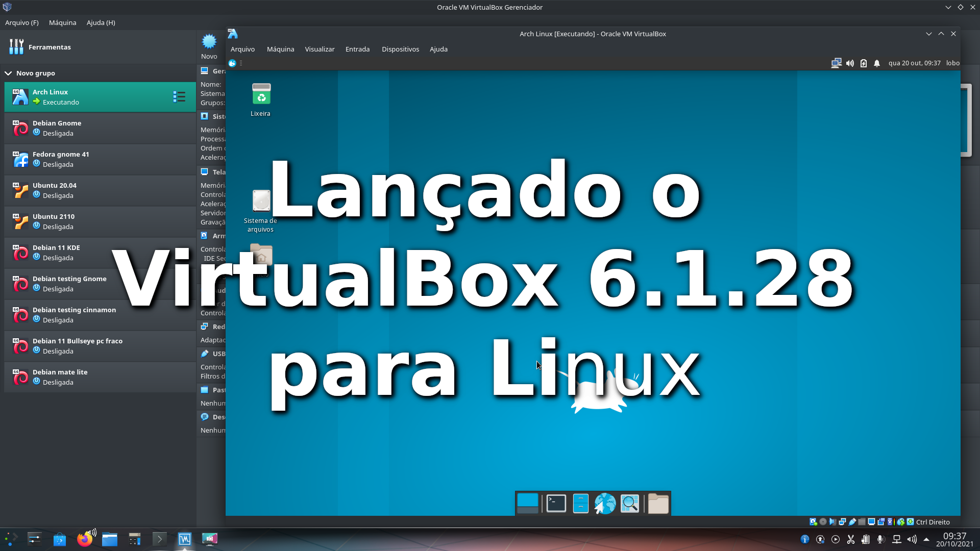Select Debian mate lite virtual machine
The height and width of the screenshot is (551, 980).
click(100, 377)
